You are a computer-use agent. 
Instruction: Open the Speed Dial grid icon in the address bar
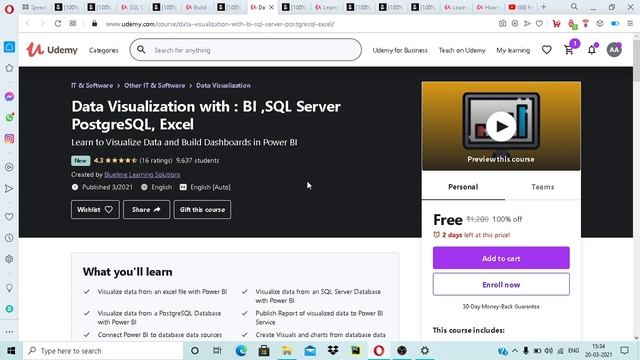pyautogui.click(x=73, y=24)
